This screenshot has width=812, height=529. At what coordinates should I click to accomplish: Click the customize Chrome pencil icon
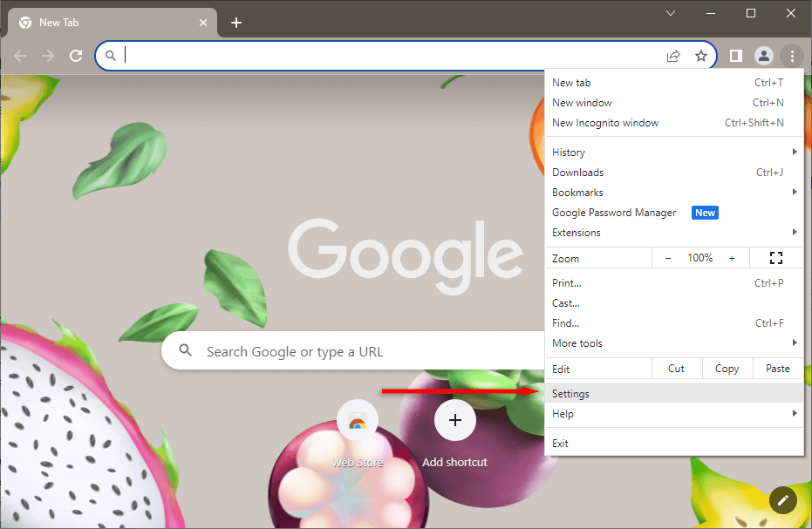[783, 500]
